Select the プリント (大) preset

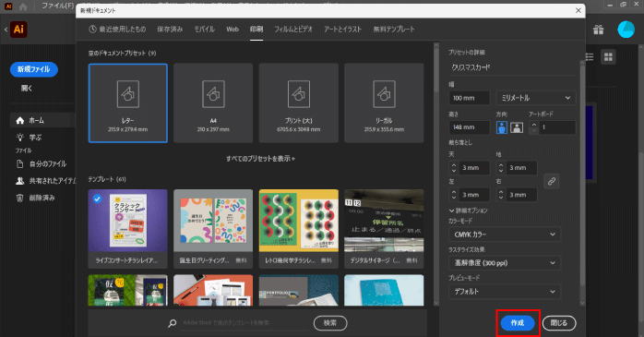tap(299, 103)
